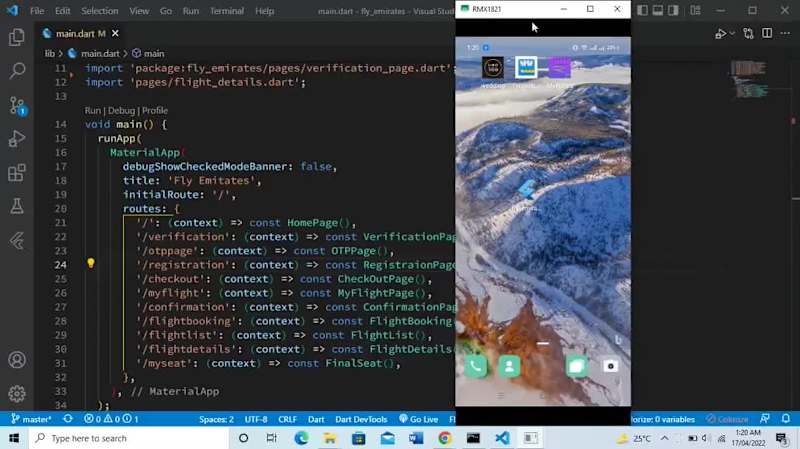
Task: Click the Debug CodeLens above main()
Action: tap(121, 110)
